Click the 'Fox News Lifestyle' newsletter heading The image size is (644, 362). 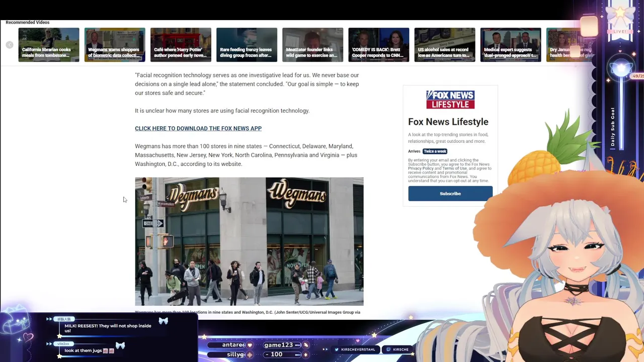point(448,122)
